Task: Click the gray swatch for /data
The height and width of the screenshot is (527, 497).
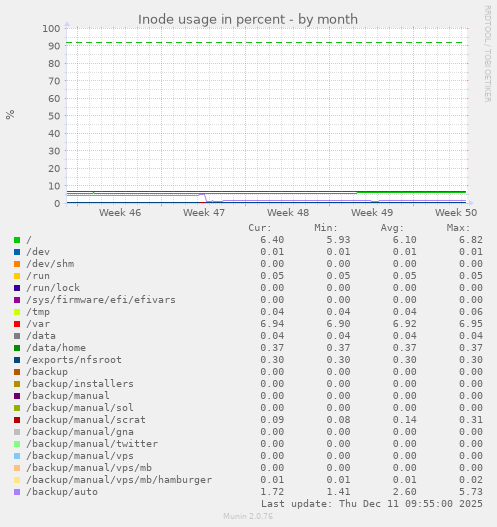Action: [17, 336]
